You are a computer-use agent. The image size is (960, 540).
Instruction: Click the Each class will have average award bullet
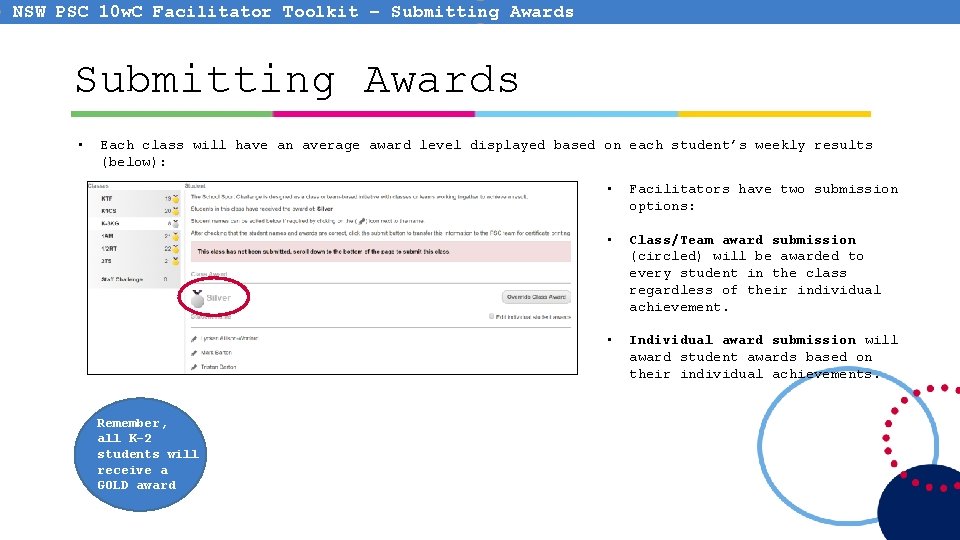[x=487, y=153]
